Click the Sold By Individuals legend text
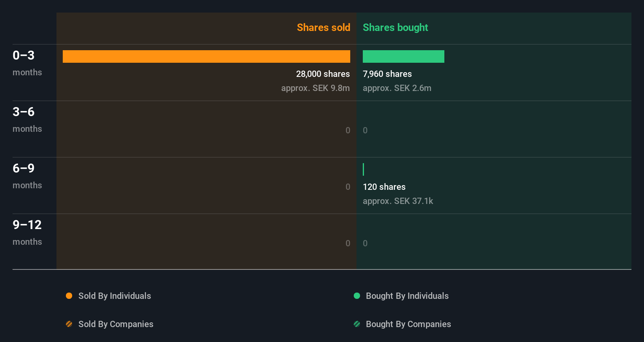Viewport: 644px width, 342px height. tap(115, 296)
